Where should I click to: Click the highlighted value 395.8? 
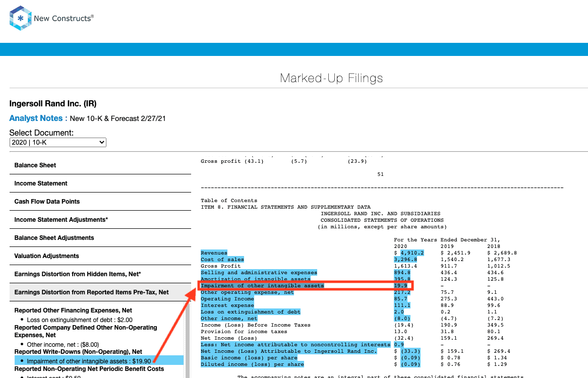(x=402, y=279)
